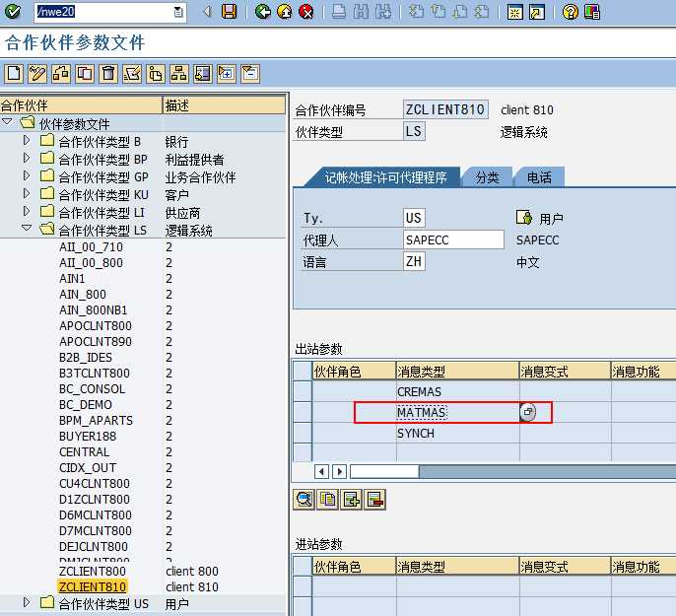
Task: Click the row selector left of SYNCH
Action: (303, 434)
